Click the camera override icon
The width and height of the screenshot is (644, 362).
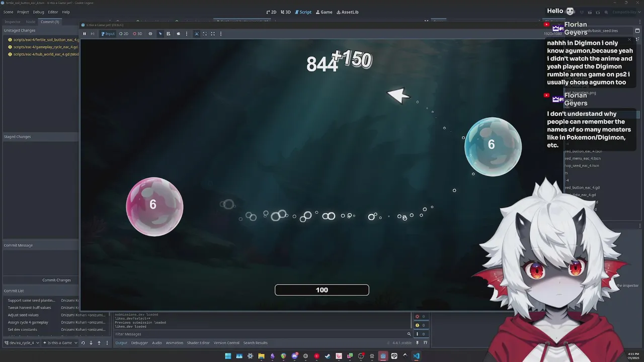pyautogui.click(x=178, y=34)
